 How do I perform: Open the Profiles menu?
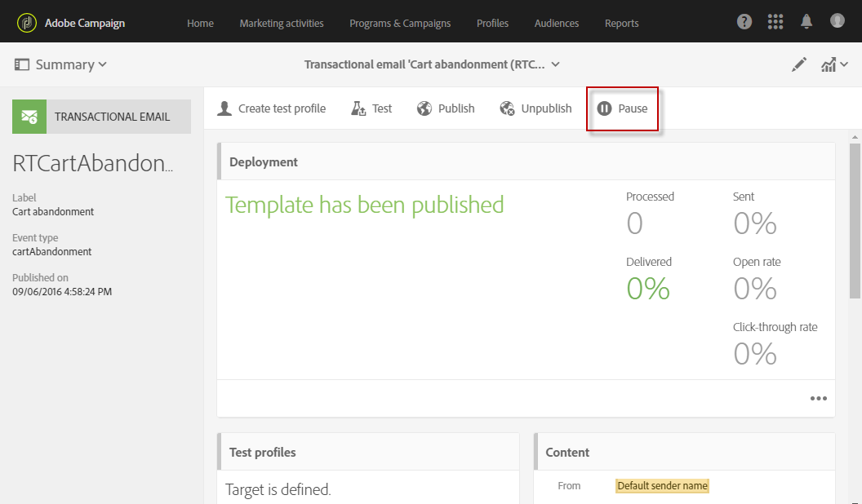[x=492, y=23]
